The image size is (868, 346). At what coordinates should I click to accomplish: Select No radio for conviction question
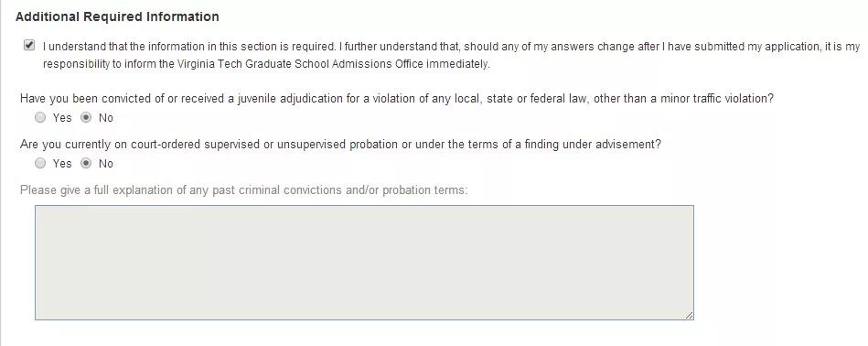86,117
